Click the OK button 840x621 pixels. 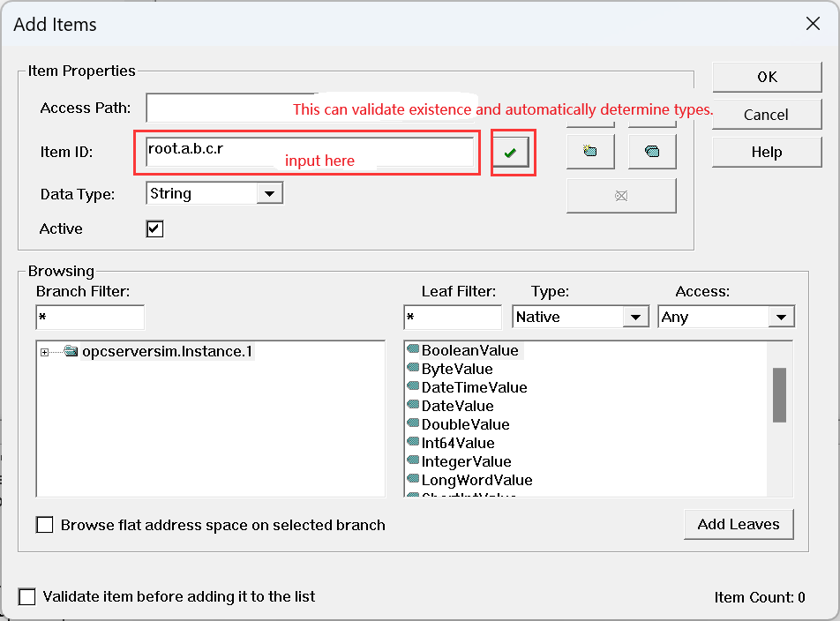[766, 77]
